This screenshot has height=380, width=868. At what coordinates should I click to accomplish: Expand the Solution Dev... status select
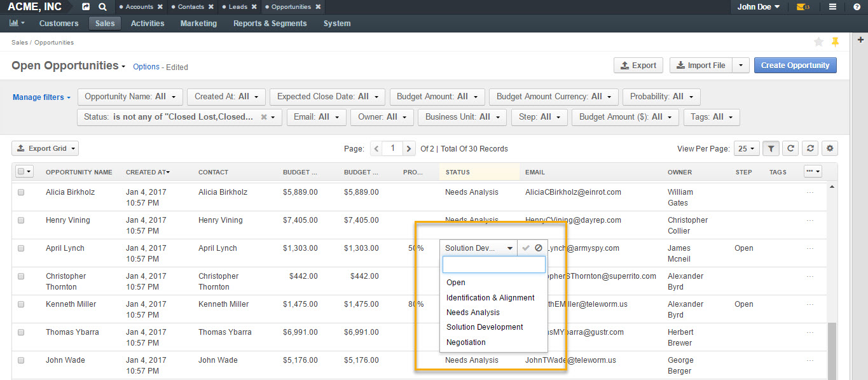(479, 248)
